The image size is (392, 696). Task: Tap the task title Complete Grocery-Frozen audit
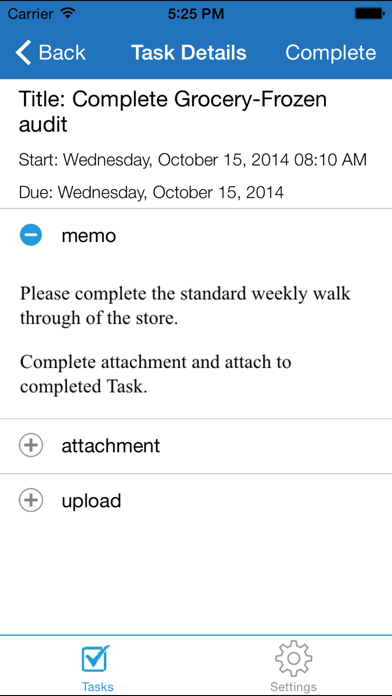(173, 112)
